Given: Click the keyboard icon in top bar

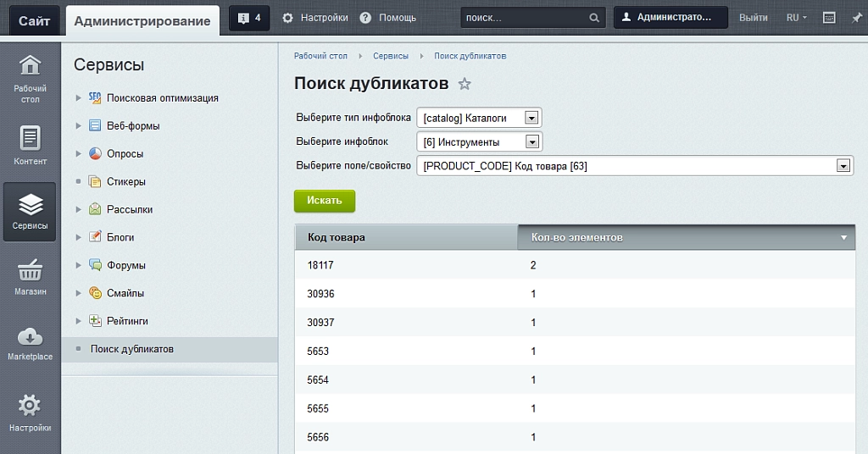Looking at the screenshot, I should point(829,18).
